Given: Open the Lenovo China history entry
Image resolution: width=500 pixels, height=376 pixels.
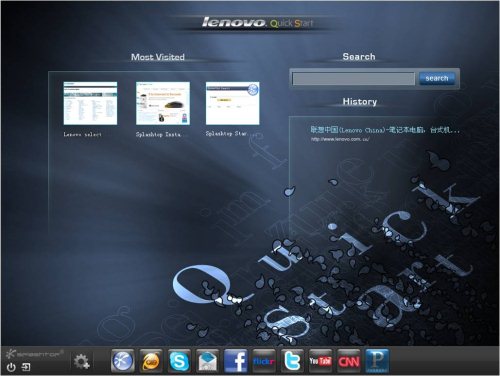Looking at the screenshot, I should tap(385, 130).
